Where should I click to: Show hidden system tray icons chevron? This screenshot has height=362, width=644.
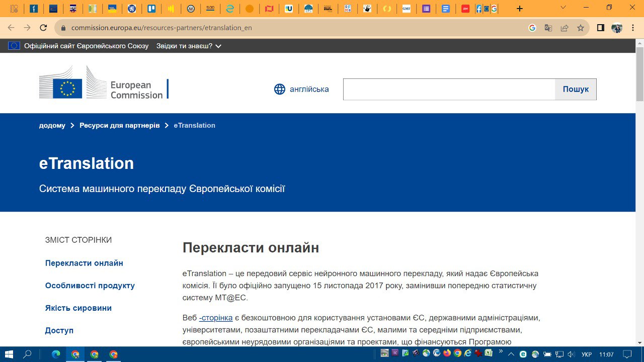512,354
